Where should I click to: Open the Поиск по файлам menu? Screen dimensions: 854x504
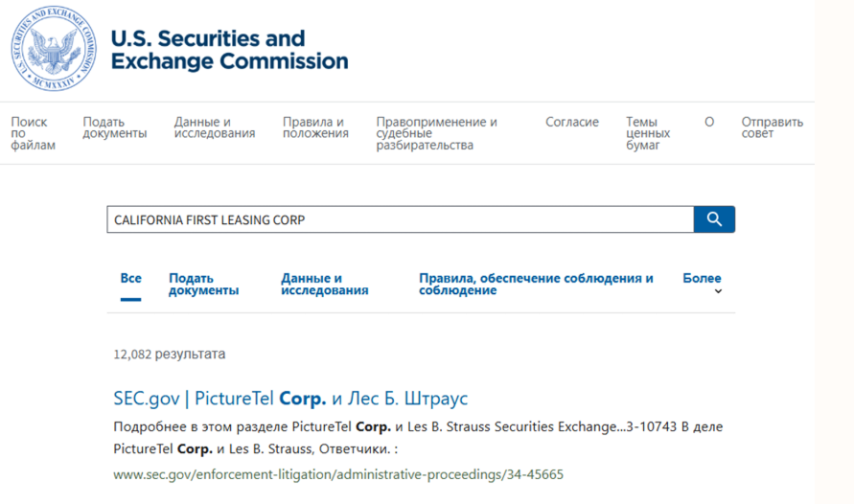[x=33, y=133]
